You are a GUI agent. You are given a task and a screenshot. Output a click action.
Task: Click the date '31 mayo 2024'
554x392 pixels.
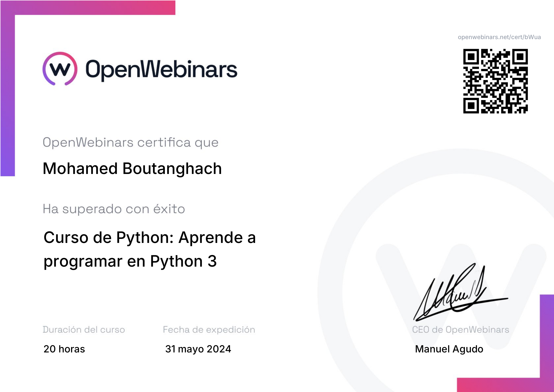coord(198,349)
